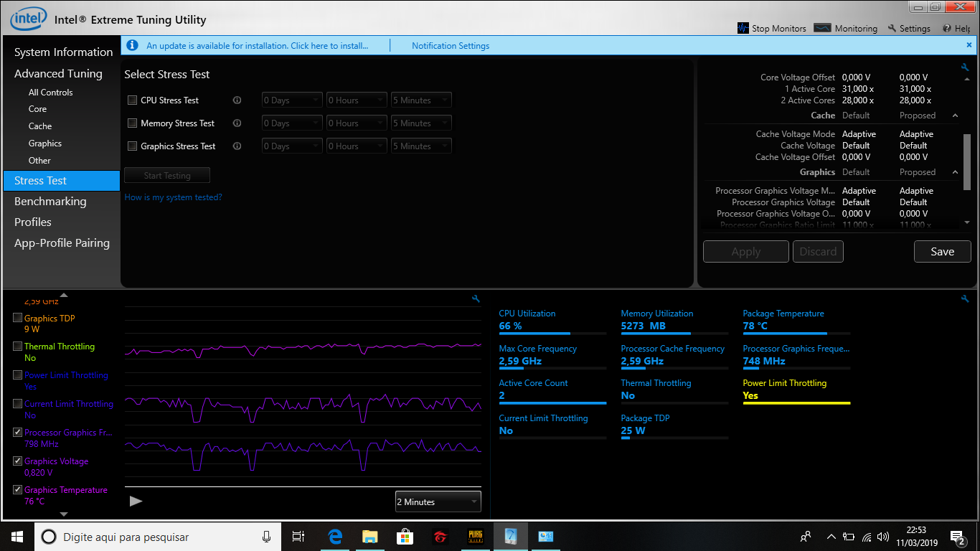This screenshot has height=551, width=980.
Task: Open the Notification Settings link
Action: tap(451, 46)
